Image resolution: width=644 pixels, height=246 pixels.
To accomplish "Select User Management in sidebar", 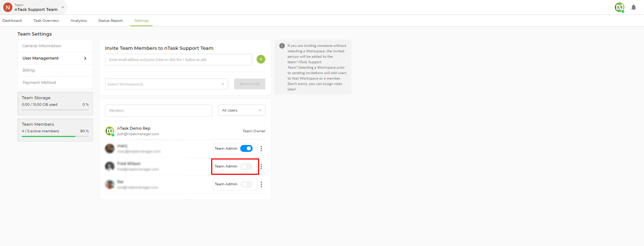I will click(x=55, y=58).
